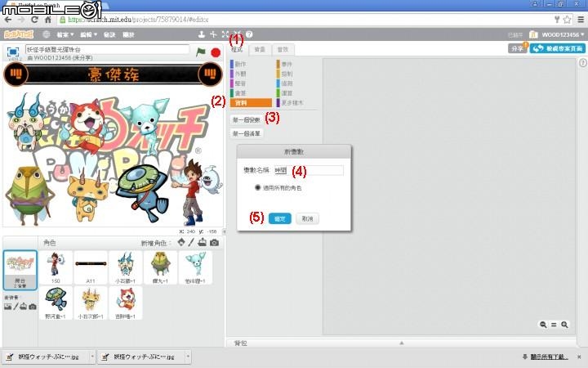This screenshot has height=368, width=588.
Task: Click the share button
Action: click(x=518, y=48)
